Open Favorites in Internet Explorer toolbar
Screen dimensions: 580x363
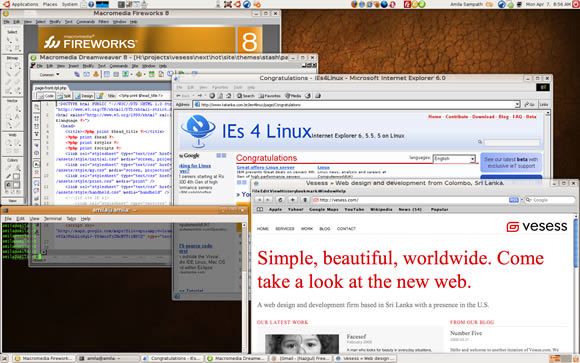(270, 96)
